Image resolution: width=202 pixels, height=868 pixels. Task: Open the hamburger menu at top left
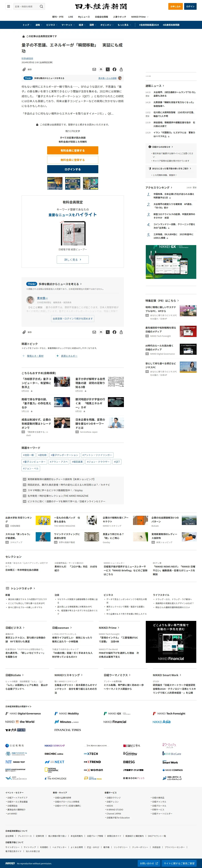click(x=8, y=6)
